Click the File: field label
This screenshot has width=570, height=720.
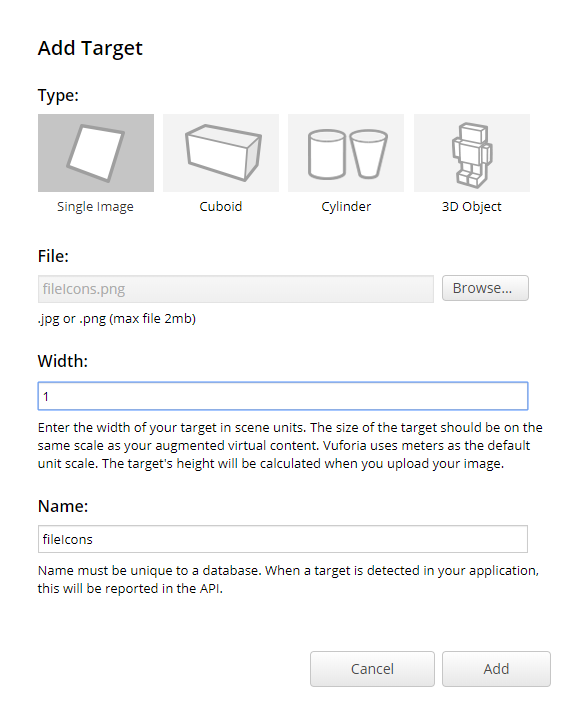tap(53, 256)
